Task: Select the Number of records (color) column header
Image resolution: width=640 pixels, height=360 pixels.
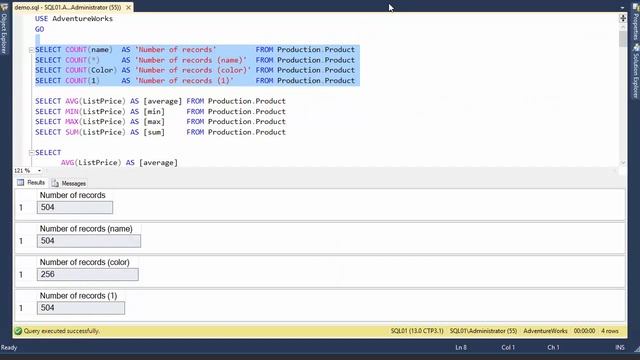Action: [x=84, y=262]
